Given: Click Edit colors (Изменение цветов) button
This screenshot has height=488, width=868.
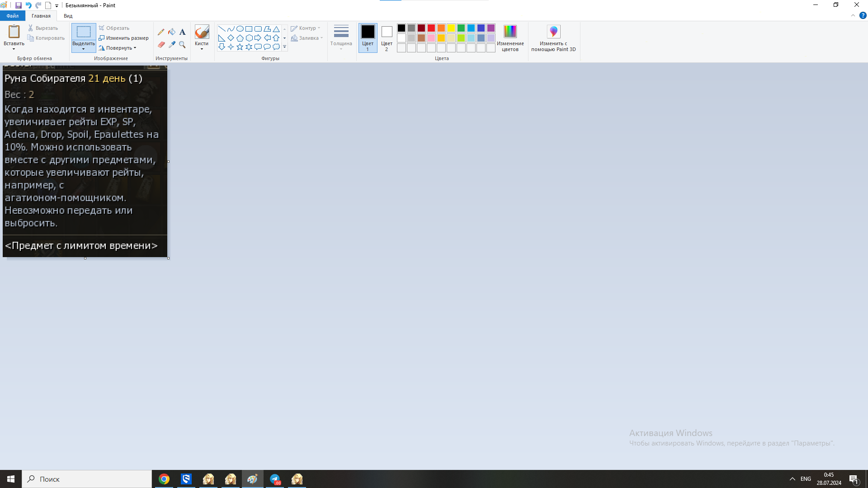Looking at the screenshot, I should [x=510, y=38].
